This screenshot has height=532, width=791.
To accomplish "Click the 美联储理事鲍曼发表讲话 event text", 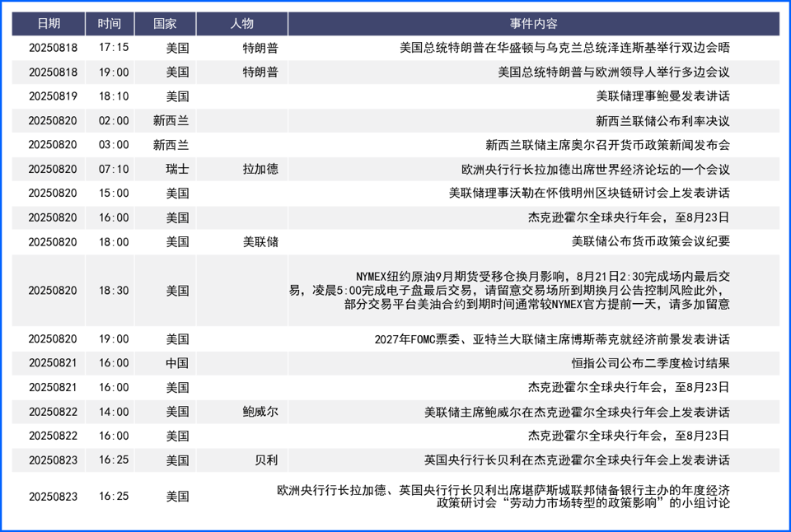I will pos(662,96).
